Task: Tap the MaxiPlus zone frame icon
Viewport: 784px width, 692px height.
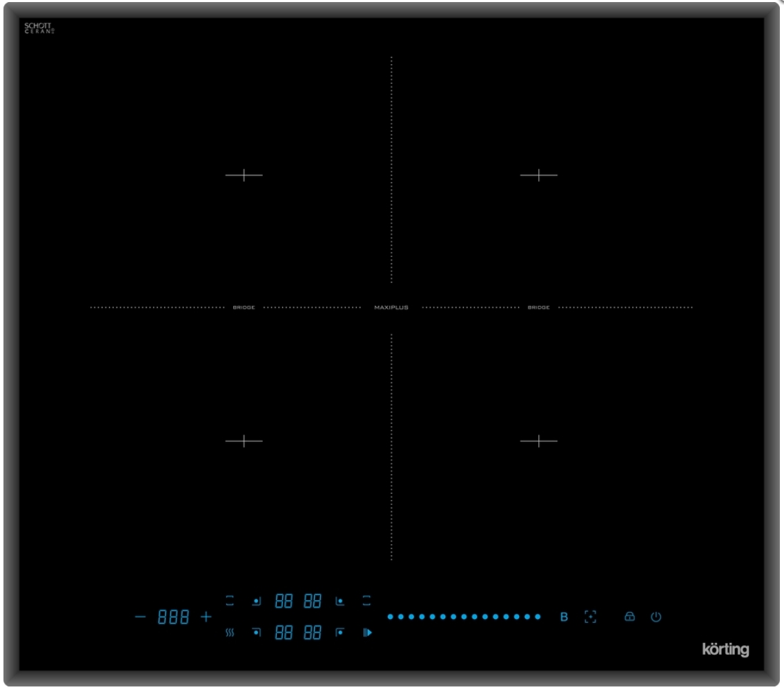Action: coord(589,617)
